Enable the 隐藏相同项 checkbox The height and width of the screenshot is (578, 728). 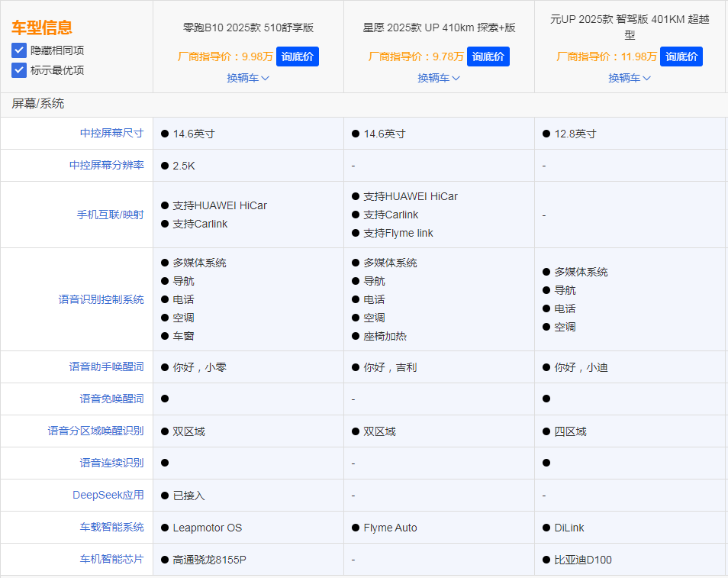18,52
